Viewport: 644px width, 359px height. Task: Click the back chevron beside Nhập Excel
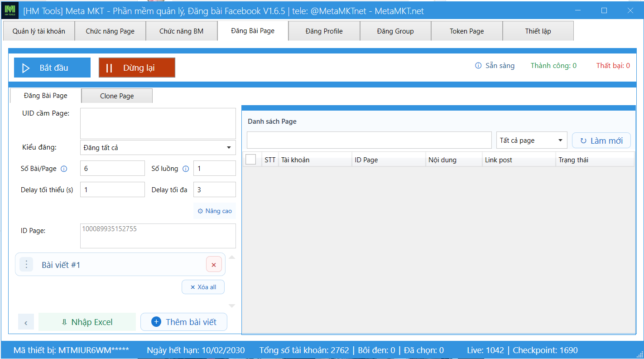(x=26, y=322)
